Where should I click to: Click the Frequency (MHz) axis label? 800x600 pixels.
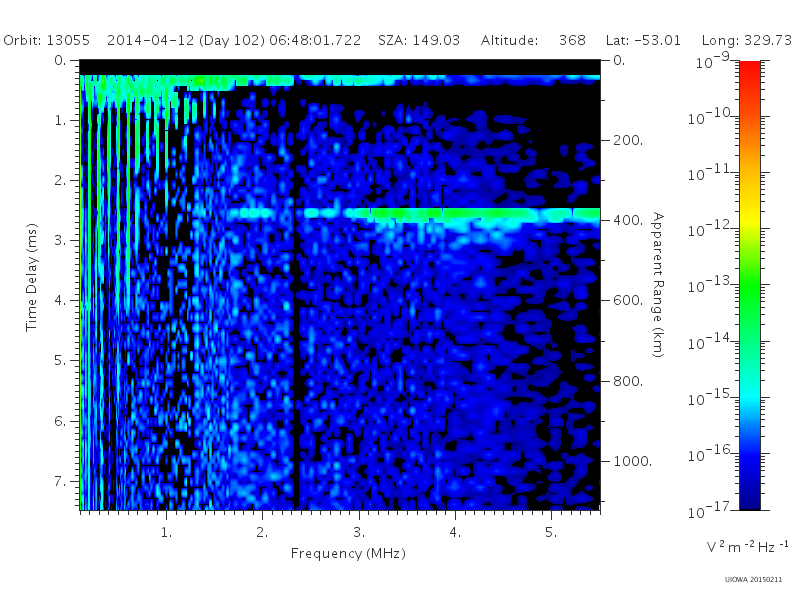[x=348, y=553]
